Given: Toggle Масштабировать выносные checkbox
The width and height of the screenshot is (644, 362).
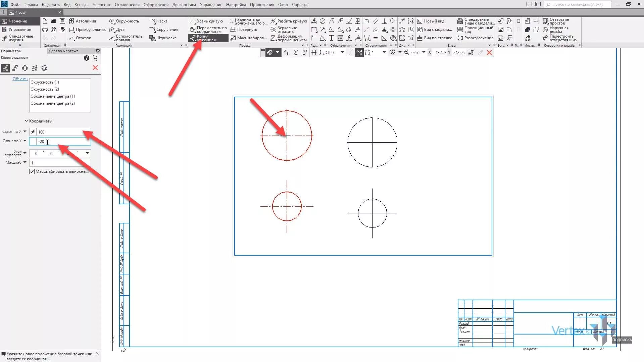Looking at the screenshot, I should coord(32,171).
